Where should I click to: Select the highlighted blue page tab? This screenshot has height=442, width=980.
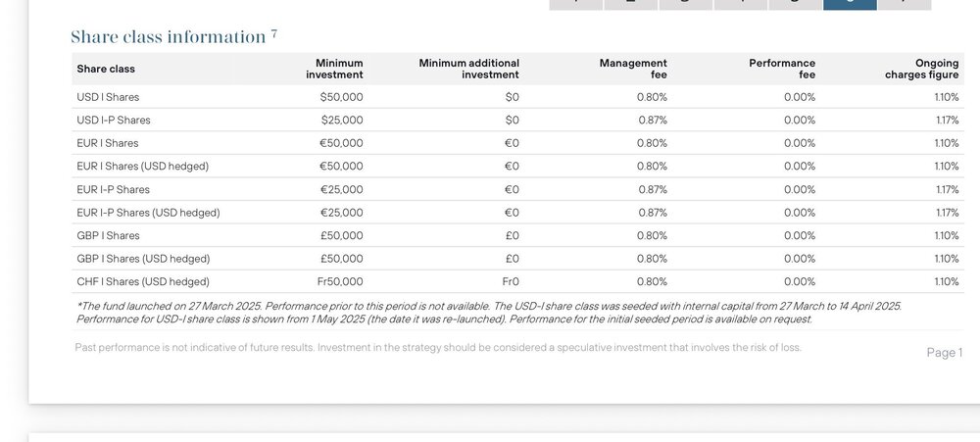[850, 5]
